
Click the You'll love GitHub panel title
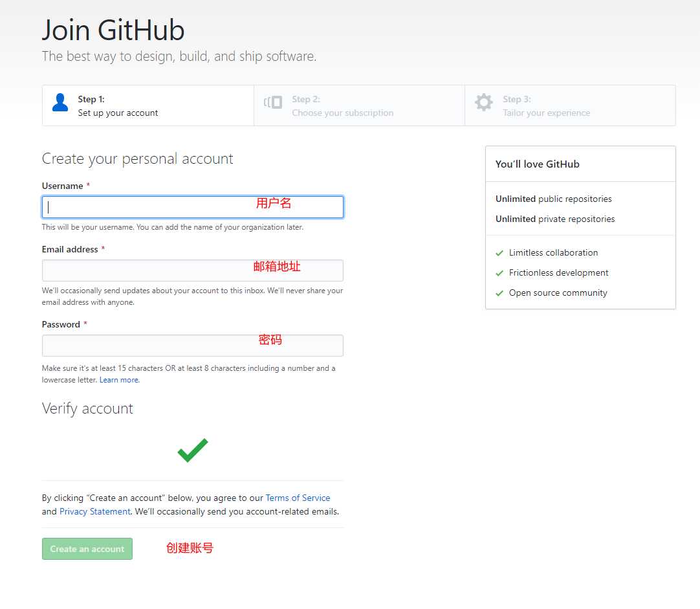coord(538,164)
